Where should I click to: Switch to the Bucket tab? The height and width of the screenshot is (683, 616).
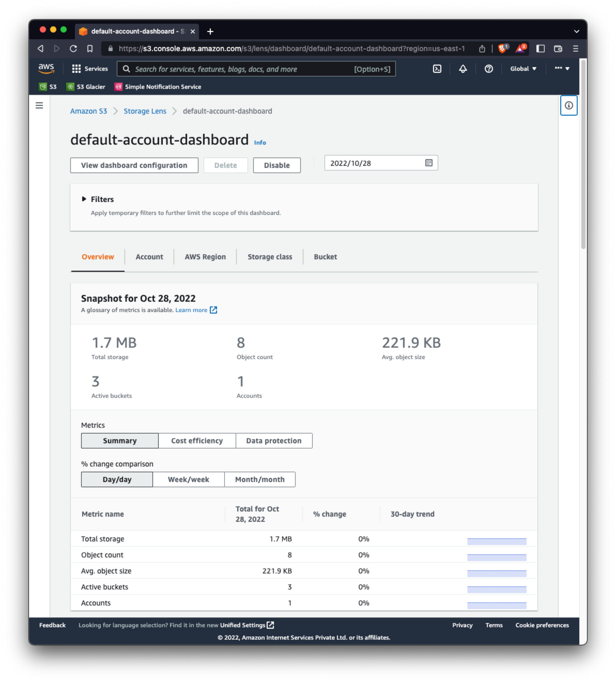point(325,257)
